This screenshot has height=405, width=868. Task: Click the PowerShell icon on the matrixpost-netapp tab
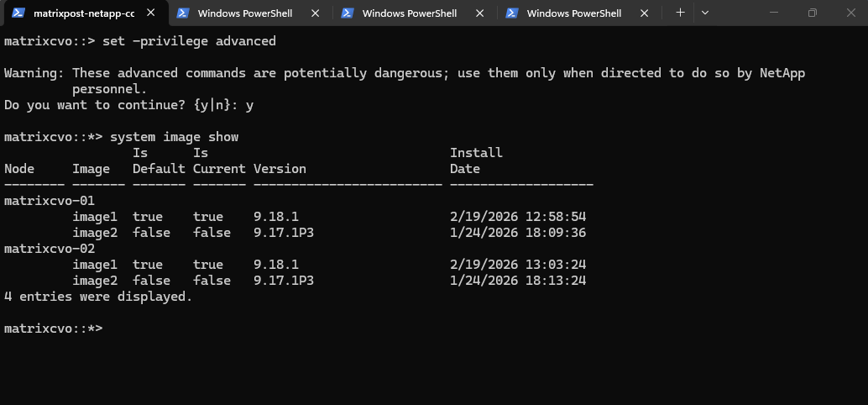[18, 13]
